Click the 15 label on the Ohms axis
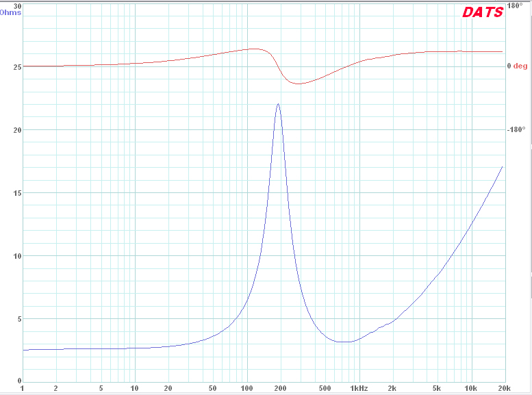532x395 pixels. click(x=17, y=193)
